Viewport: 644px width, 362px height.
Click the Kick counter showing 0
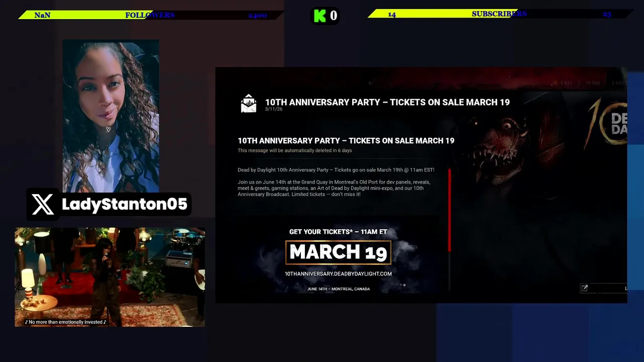pyautogui.click(x=333, y=16)
